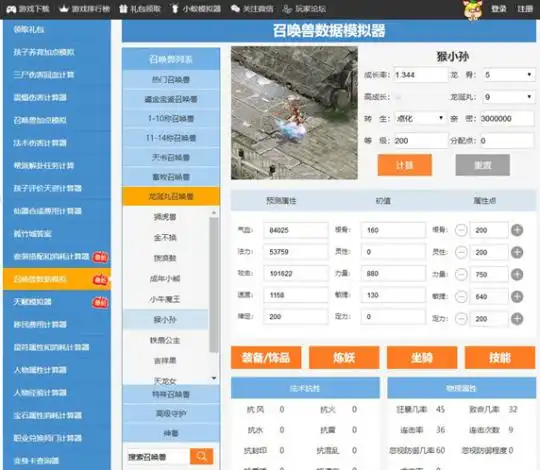
Task: Open the 龙骨 dropdown showing 5
Action: coord(508,75)
